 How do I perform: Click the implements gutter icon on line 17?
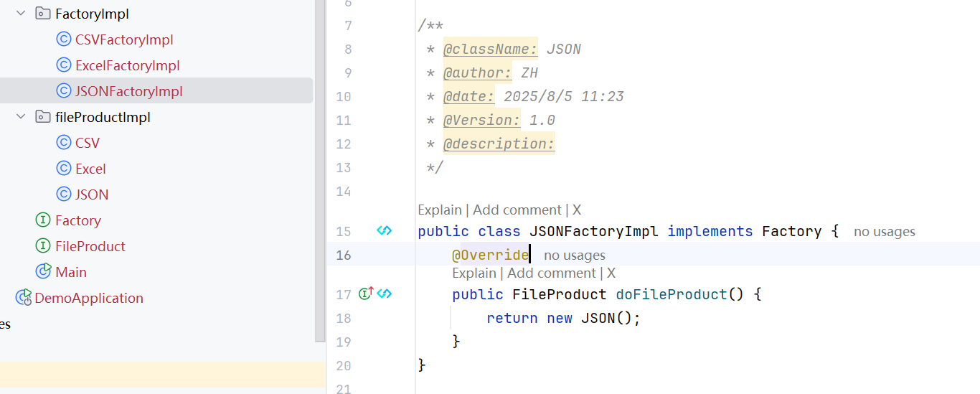coord(366,294)
